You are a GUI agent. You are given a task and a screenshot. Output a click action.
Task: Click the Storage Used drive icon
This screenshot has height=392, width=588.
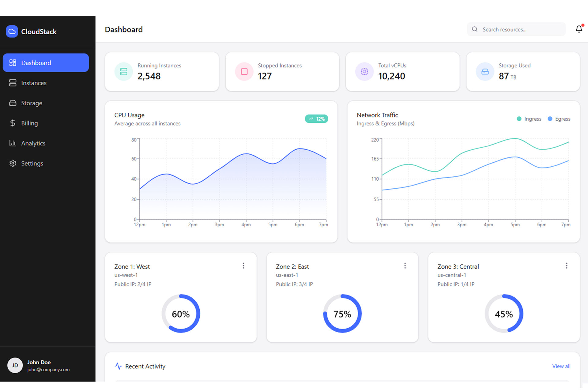[485, 72]
